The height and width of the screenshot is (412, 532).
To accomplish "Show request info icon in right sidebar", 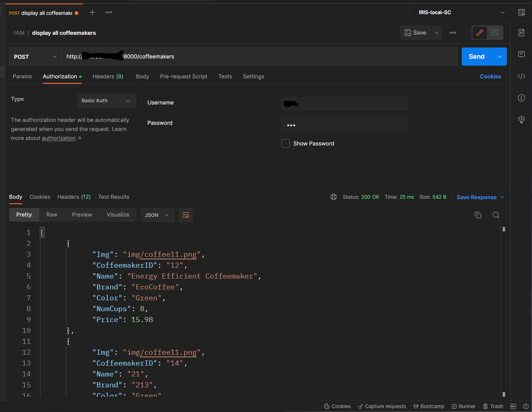I will [x=521, y=98].
